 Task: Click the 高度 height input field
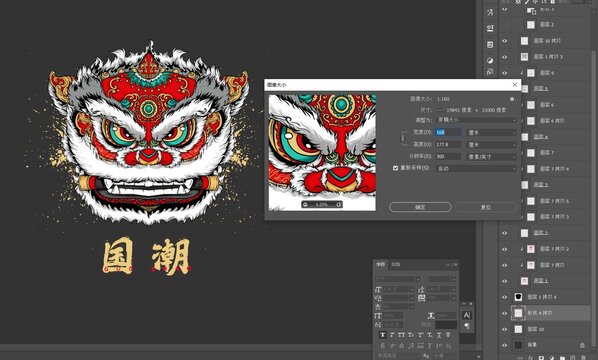point(448,145)
